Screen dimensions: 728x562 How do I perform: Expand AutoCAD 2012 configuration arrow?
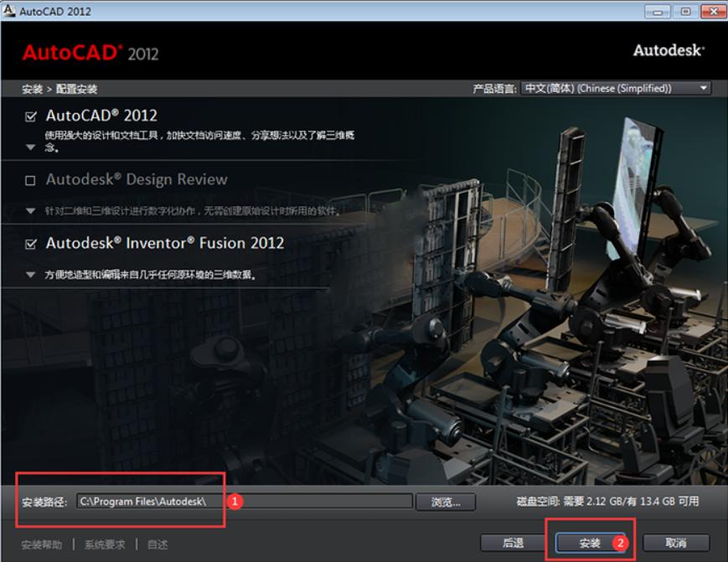pos(31,147)
